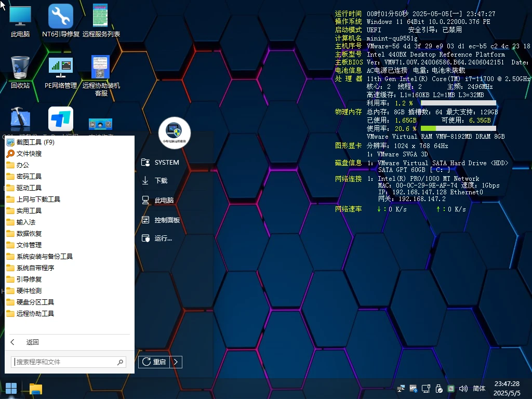Open the volume speaker tray icon
532x399 pixels.
(x=463, y=389)
